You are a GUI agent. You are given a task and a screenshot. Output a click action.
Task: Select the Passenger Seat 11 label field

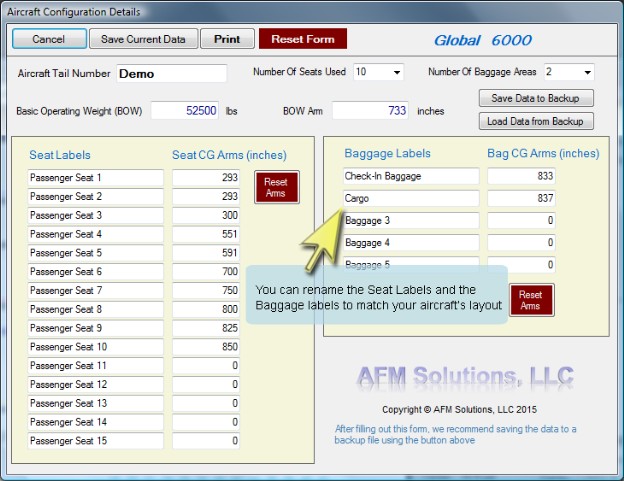(96, 366)
